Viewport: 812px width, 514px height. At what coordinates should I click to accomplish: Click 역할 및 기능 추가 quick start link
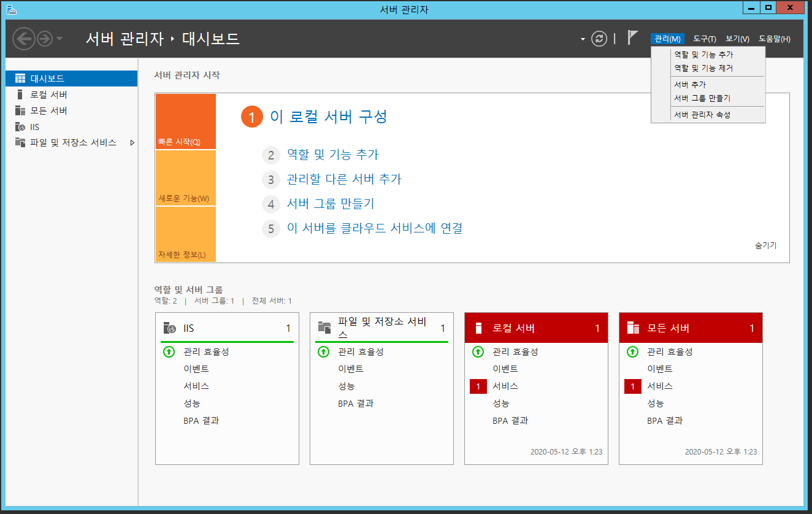point(333,155)
